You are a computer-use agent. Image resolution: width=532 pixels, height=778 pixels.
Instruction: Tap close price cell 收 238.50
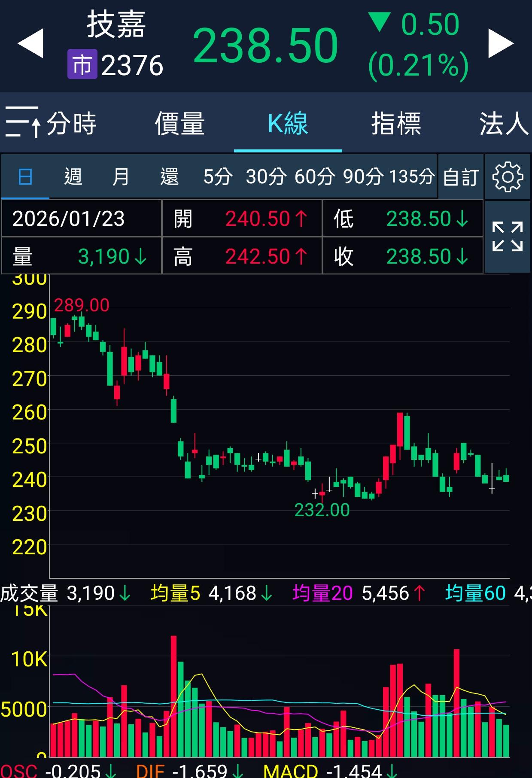coord(403,256)
